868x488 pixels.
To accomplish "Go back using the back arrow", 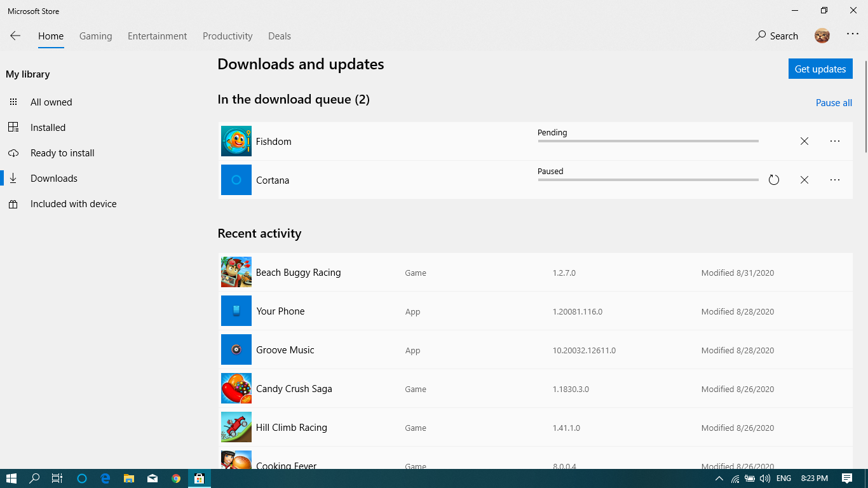I will [15, 36].
